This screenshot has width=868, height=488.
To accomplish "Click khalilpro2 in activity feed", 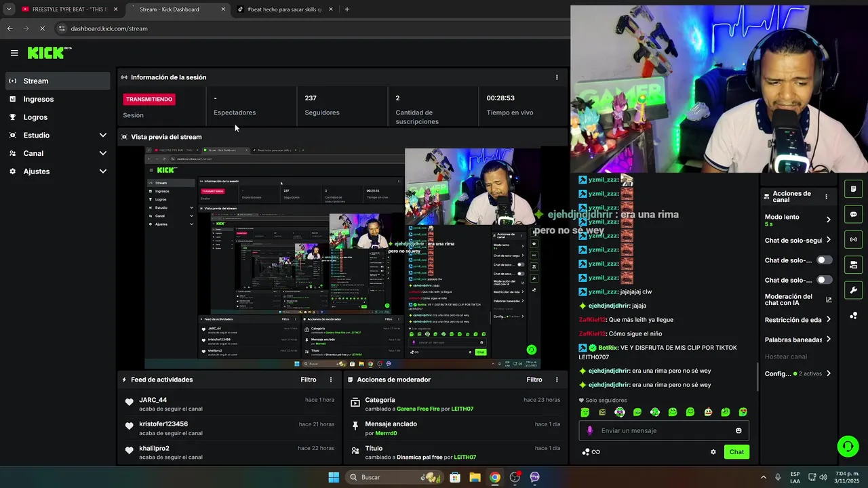I will click(154, 449).
